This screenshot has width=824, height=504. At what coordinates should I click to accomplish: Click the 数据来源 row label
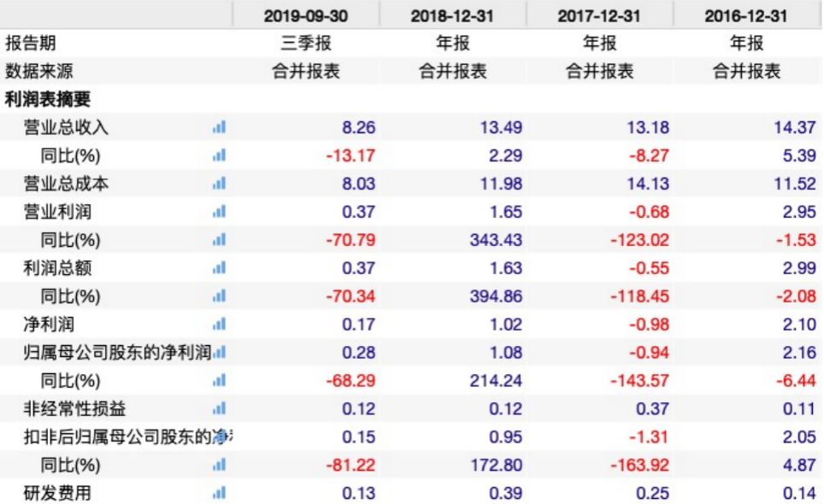click(x=39, y=72)
